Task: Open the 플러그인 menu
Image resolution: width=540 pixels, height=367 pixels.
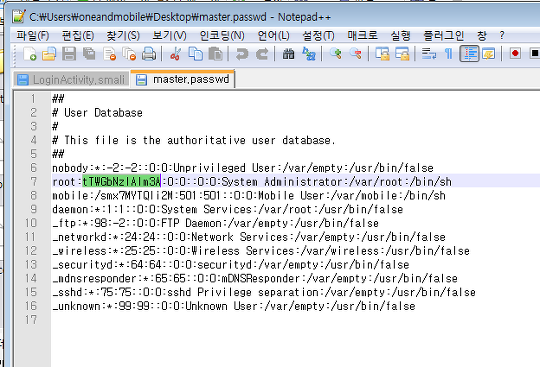Action: tap(444, 35)
